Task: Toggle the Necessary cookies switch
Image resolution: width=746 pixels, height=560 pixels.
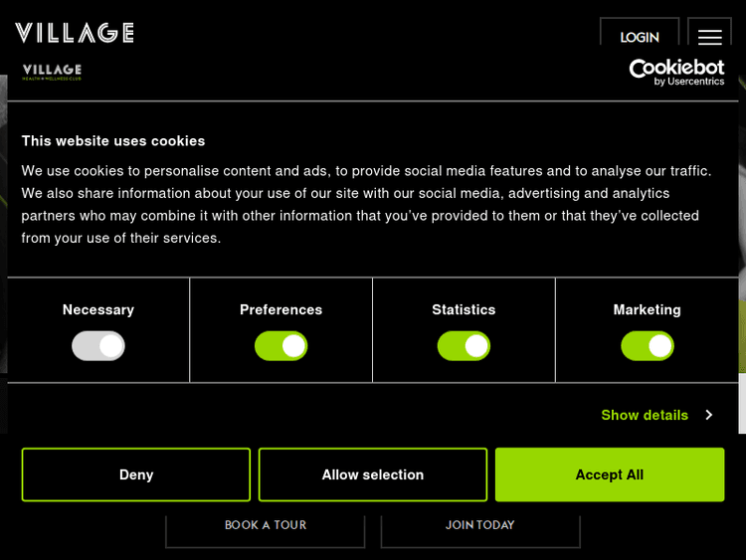Action: click(98, 346)
